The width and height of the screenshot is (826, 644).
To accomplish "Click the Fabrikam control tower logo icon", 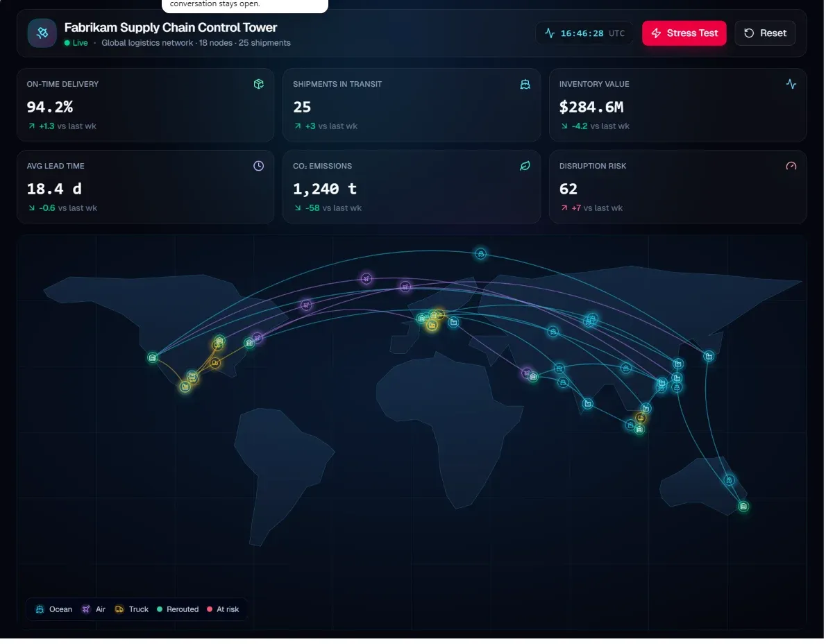I will pyautogui.click(x=42, y=33).
